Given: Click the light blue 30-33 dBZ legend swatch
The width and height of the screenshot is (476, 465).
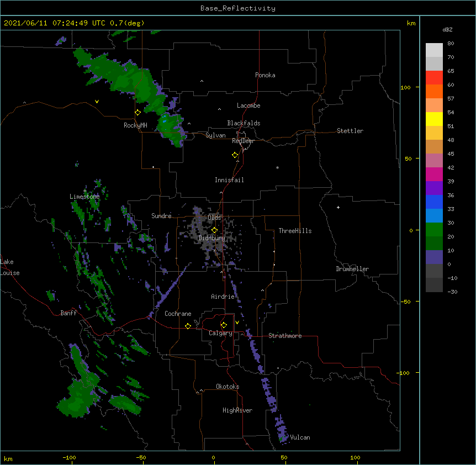Looking at the screenshot, I should tap(434, 215).
